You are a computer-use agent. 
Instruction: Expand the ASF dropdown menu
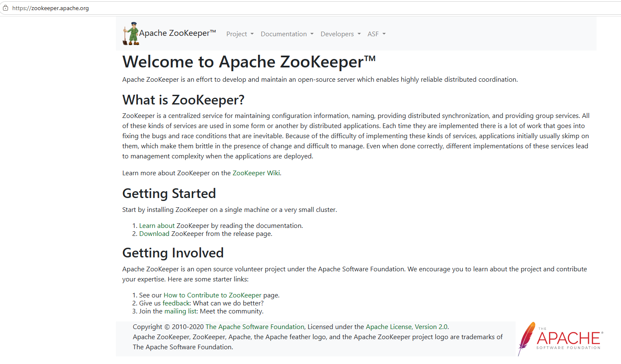tap(376, 34)
